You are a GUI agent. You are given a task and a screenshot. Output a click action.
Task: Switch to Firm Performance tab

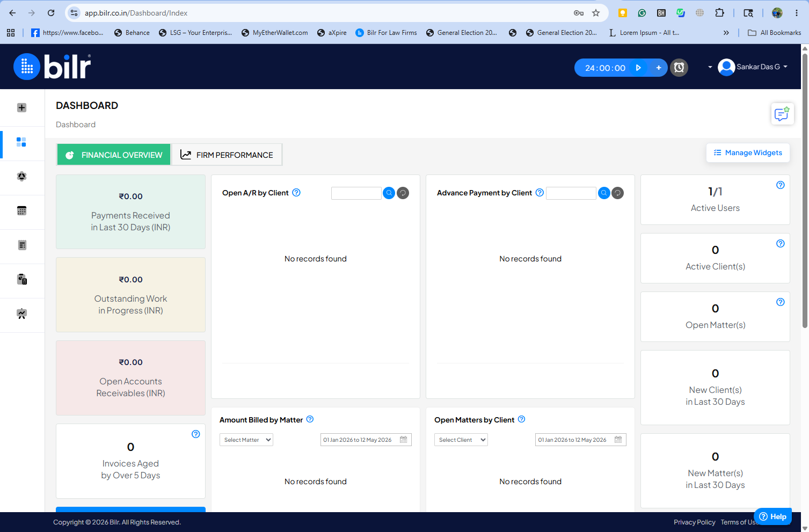click(227, 155)
